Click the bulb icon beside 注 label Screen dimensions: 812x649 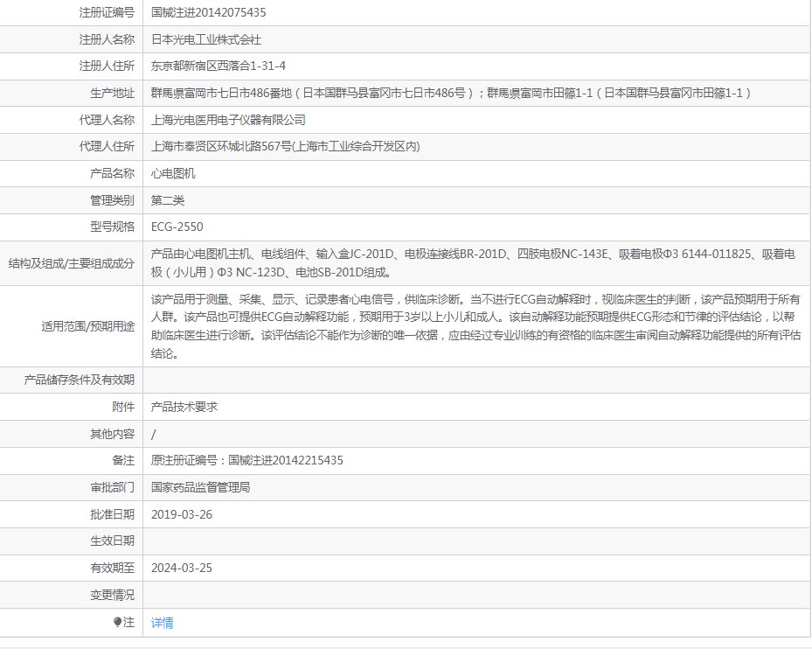tap(117, 622)
